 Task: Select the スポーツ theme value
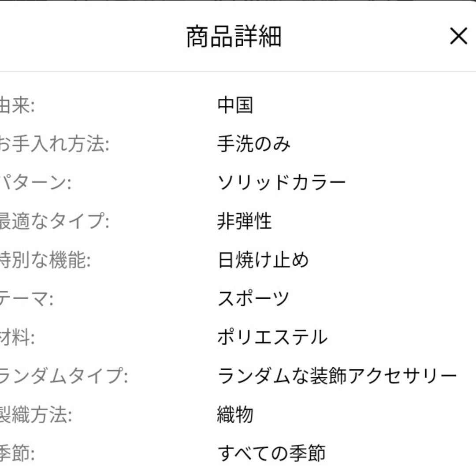click(253, 298)
